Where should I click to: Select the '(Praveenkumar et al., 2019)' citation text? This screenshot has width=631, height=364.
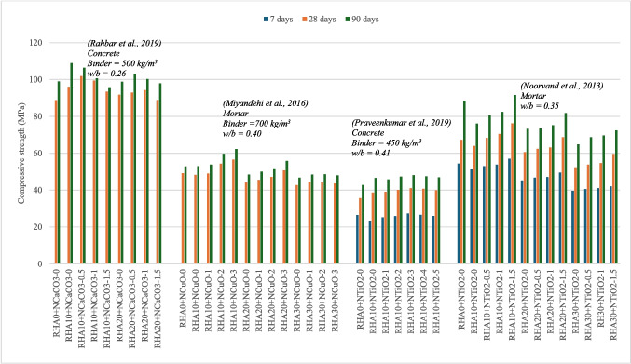click(401, 123)
